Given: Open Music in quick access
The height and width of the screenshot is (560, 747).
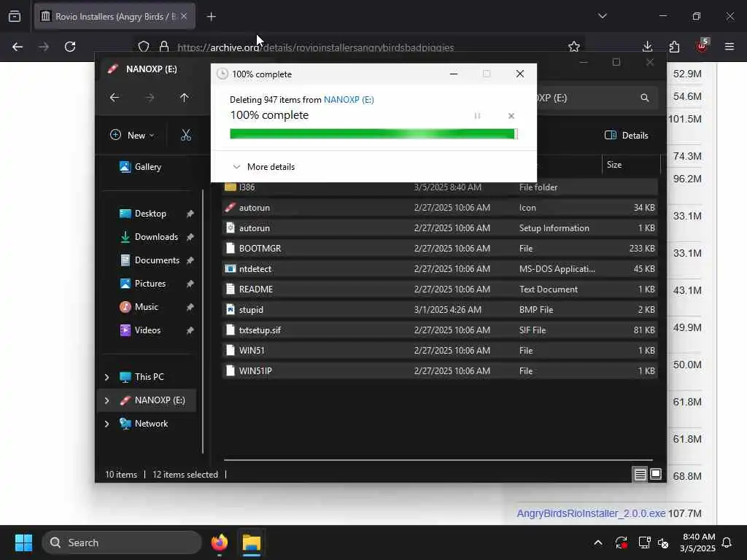Looking at the screenshot, I should click(x=138, y=307).
